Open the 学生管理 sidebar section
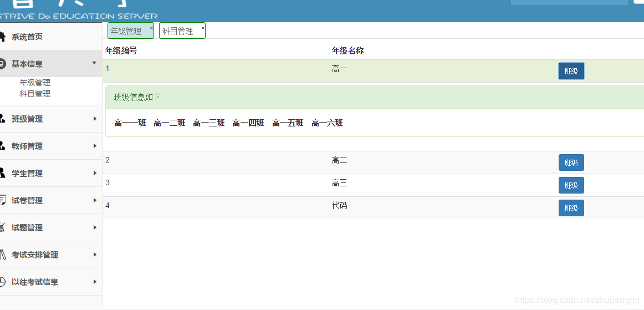This screenshot has height=310, width=644. 51,173
